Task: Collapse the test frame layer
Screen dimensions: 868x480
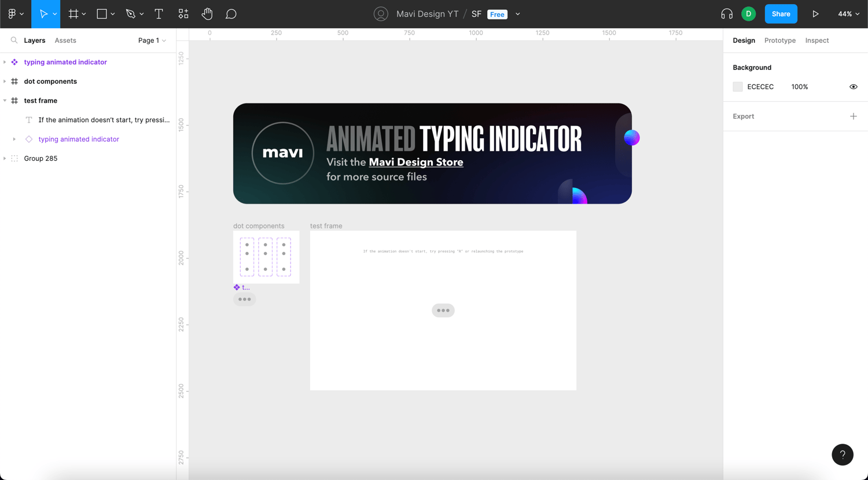Action: [x=5, y=101]
